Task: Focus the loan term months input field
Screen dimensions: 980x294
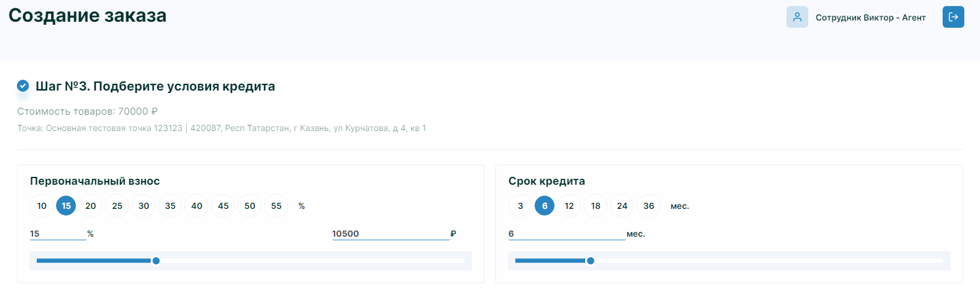Action: click(567, 234)
